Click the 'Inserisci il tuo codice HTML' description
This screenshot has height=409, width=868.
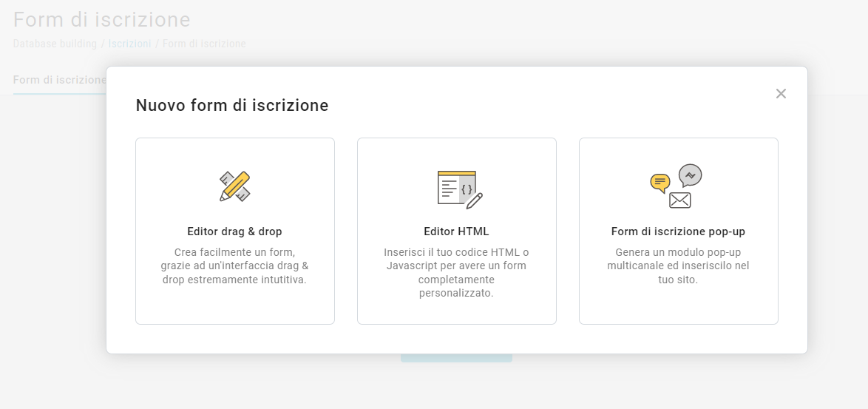[456, 272]
